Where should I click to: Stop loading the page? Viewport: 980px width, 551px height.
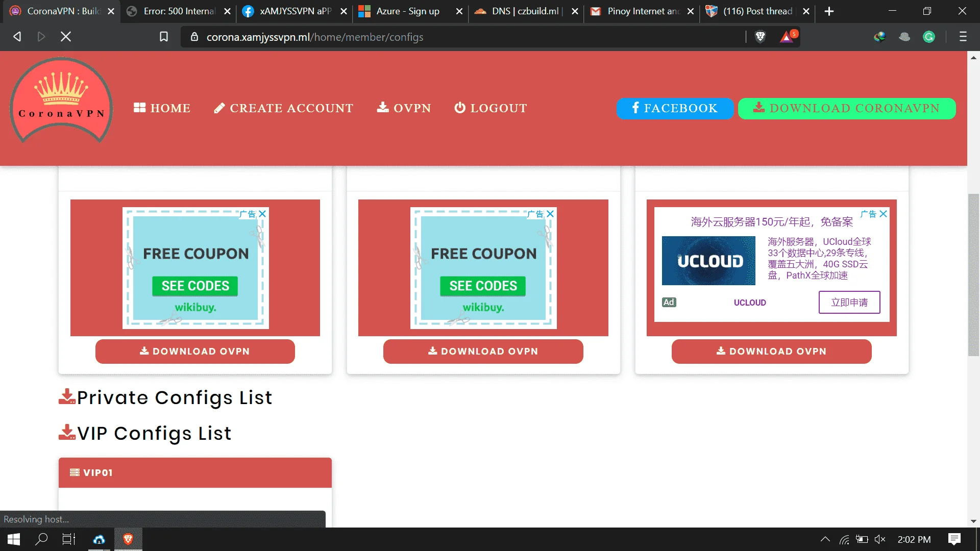click(x=66, y=37)
